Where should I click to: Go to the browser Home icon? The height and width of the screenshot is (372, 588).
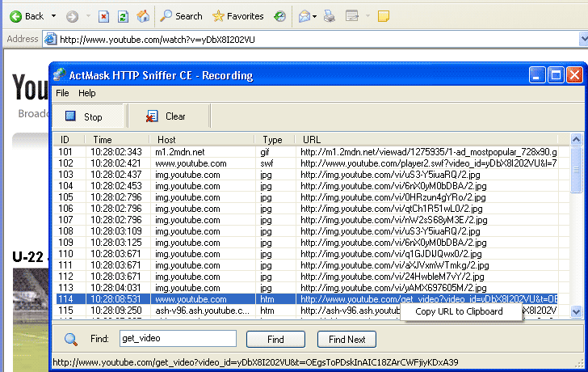point(143,16)
